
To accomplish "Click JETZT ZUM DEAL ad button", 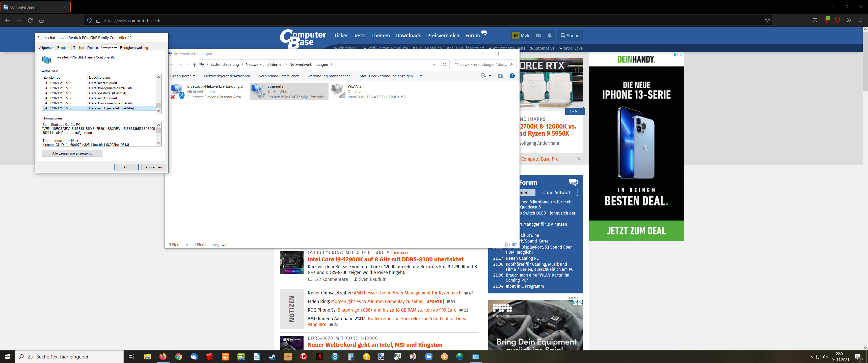I will coord(636,231).
